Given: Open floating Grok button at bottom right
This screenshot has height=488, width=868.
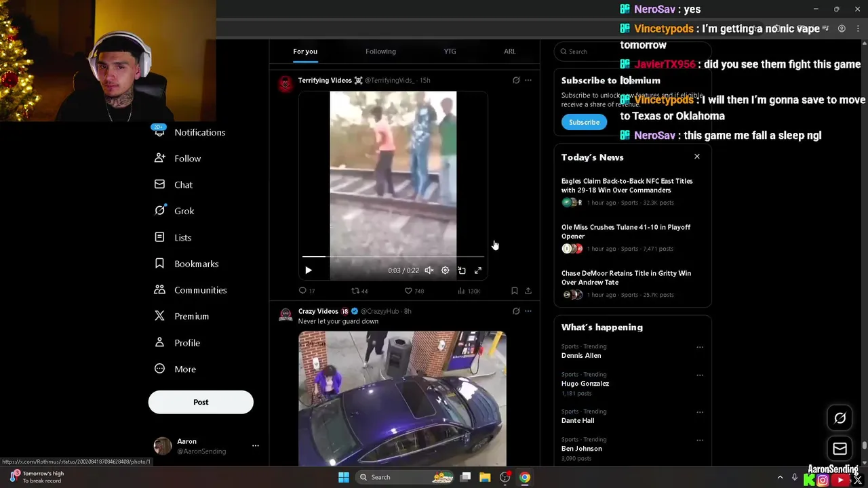Looking at the screenshot, I should click(x=840, y=418).
